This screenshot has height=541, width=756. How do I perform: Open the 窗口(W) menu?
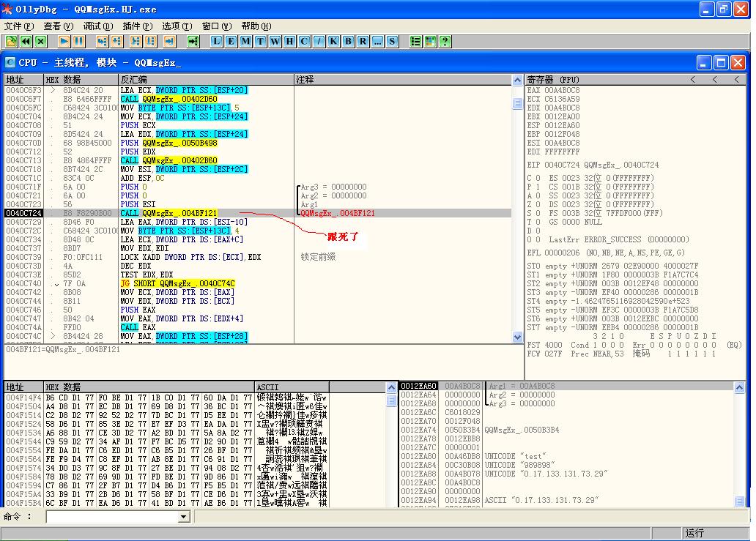click(217, 26)
